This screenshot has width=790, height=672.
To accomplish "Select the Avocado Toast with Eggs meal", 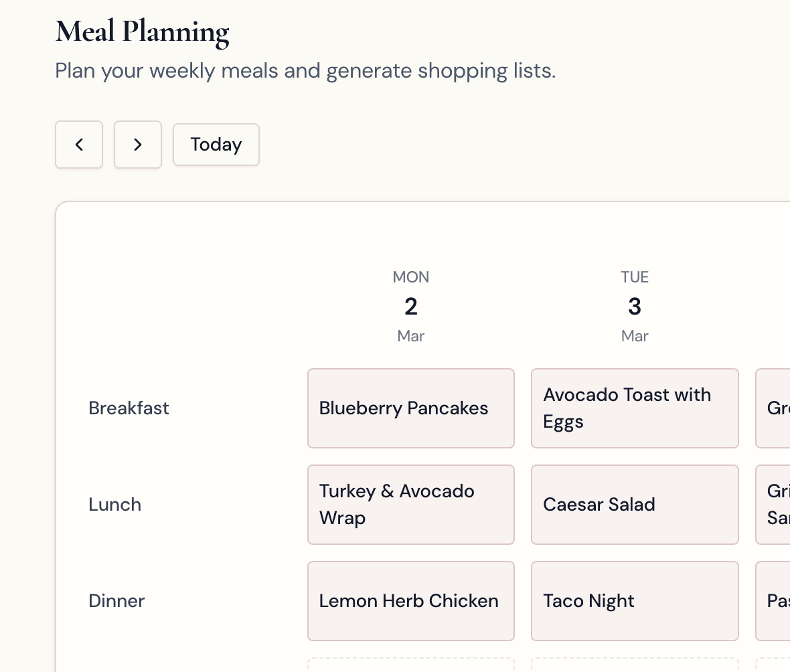I will click(x=634, y=408).
